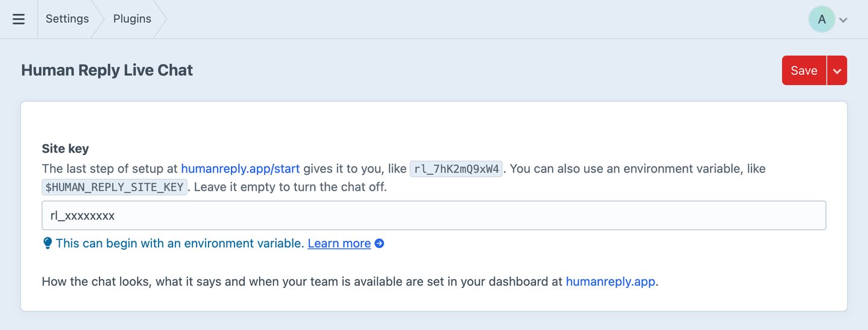Viewport: 868px width, 330px height.
Task: Open the humanreply.app/start link
Action: click(241, 169)
